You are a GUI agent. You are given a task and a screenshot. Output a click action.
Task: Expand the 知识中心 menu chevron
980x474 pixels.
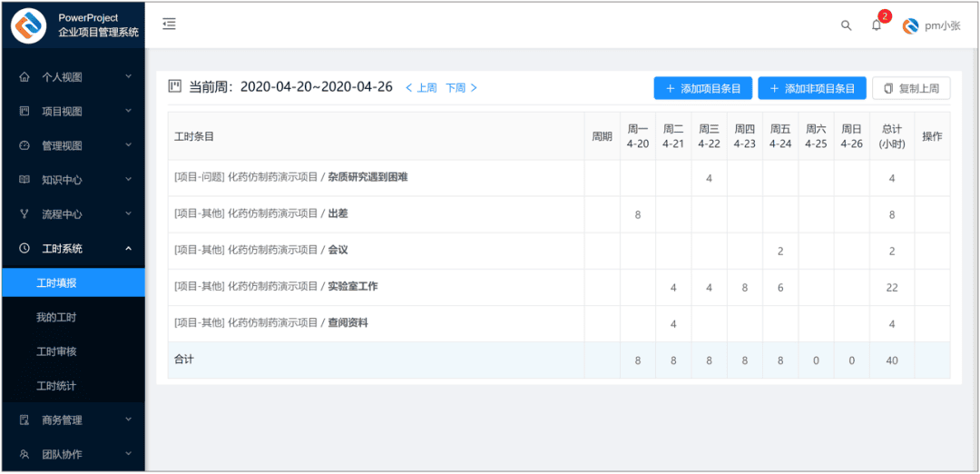point(128,180)
